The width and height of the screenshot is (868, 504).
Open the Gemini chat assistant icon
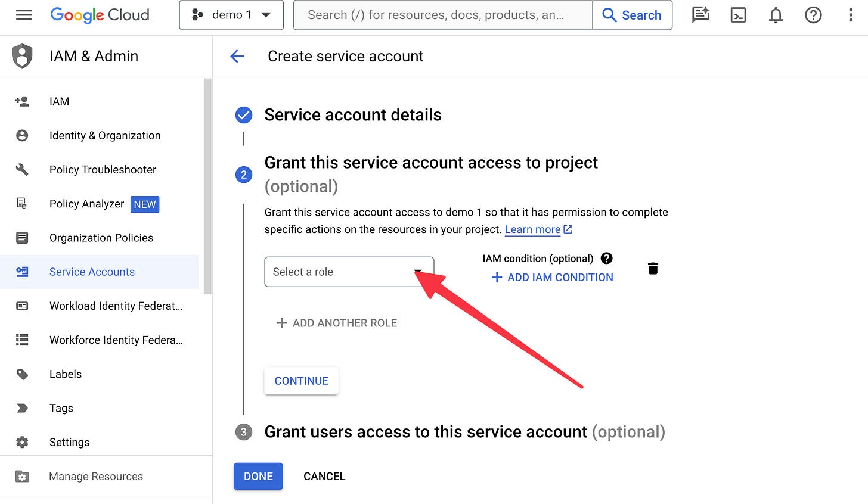[x=700, y=15]
